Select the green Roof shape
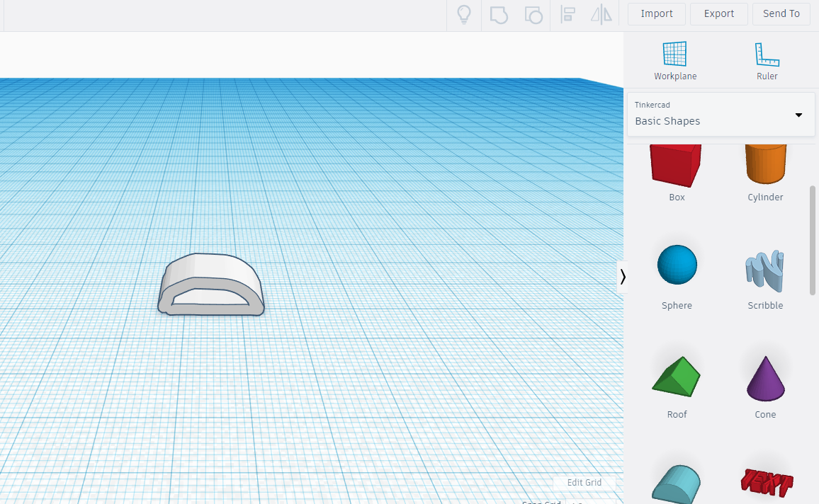 point(676,377)
